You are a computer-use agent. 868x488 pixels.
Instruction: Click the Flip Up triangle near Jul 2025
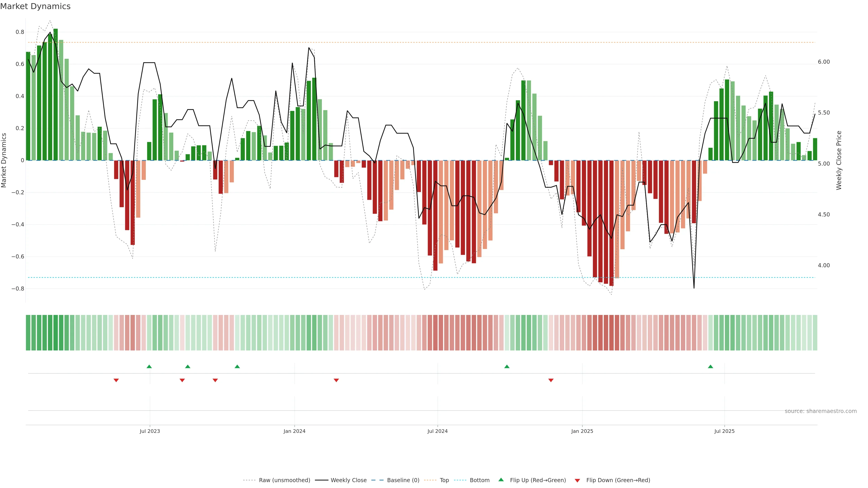tap(710, 366)
